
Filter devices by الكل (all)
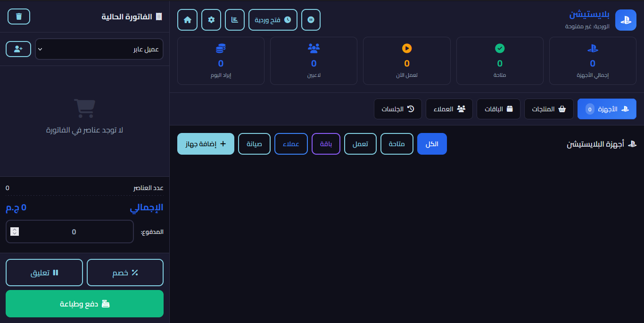coord(432,144)
